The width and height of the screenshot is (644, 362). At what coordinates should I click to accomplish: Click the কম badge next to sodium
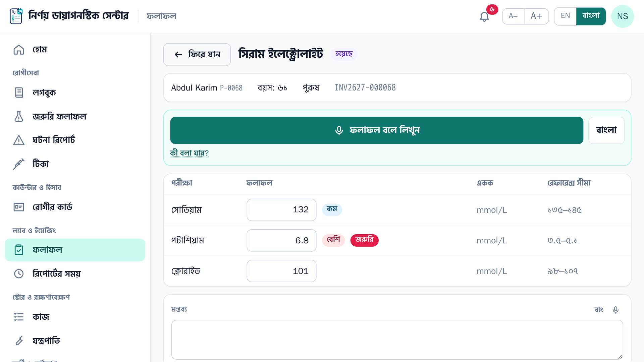[x=332, y=209]
